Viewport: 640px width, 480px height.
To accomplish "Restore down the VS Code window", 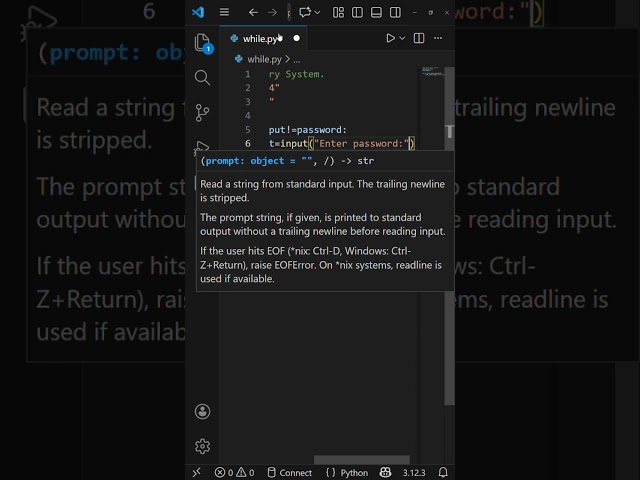I will click(431, 13).
